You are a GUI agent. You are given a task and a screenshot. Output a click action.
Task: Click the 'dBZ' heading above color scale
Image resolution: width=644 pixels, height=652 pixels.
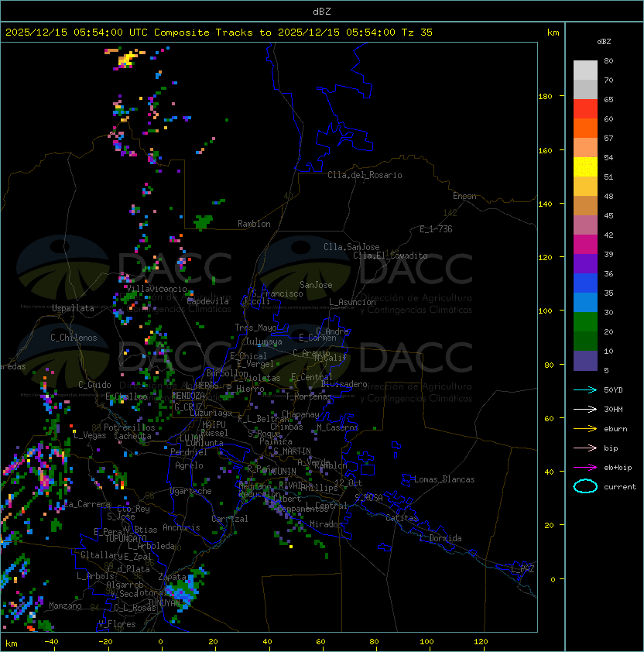604,42
